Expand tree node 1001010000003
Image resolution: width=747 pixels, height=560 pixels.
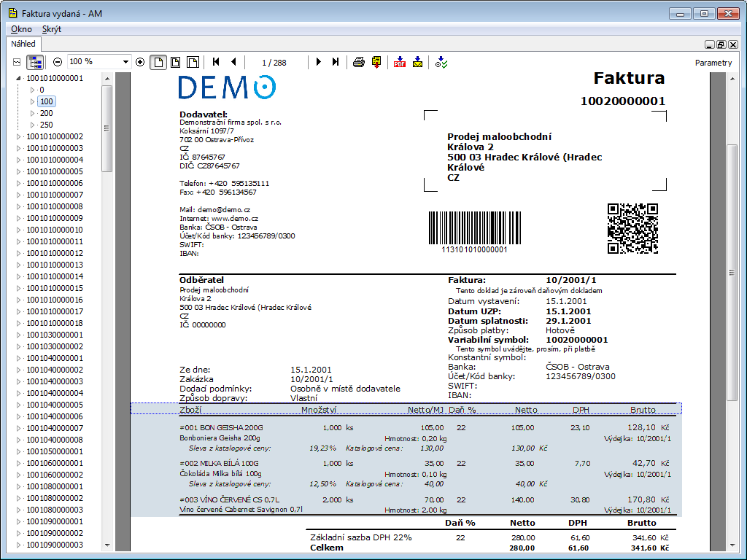click(x=18, y=148)
